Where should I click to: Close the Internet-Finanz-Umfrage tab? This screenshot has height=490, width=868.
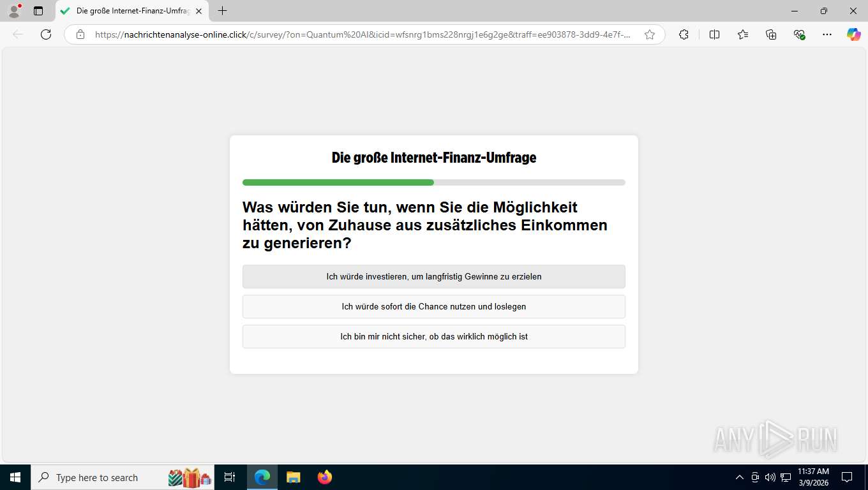click(x=198, y=11)
